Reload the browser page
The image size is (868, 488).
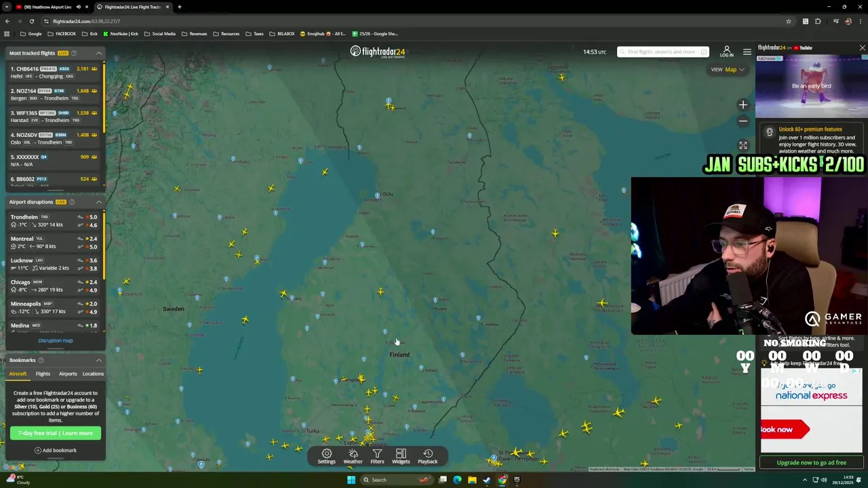31,21
